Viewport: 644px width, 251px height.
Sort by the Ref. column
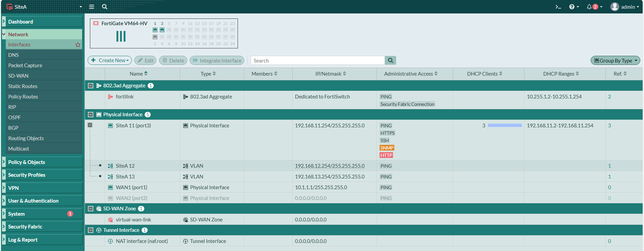[620, 74]
